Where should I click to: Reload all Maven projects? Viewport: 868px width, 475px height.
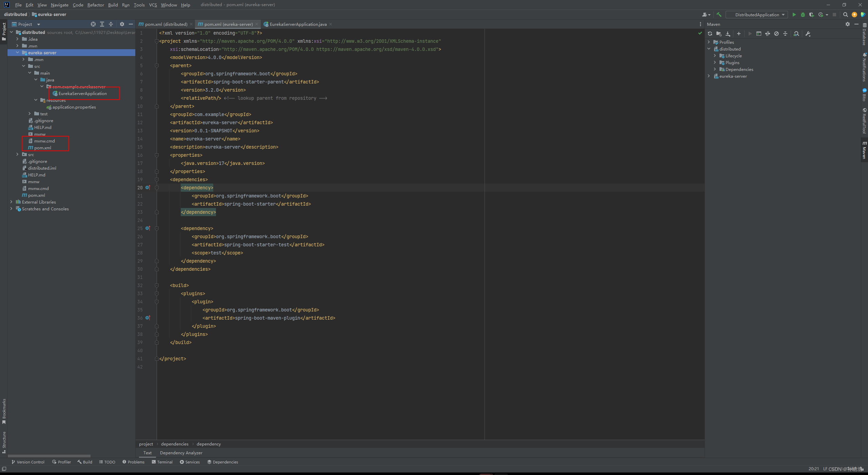coord(710,34)
